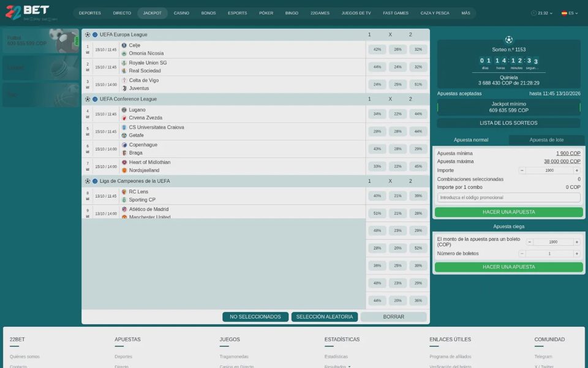Decrease Número de boletos with minus
The height and width of the screenshot is (368, 588).
tap(522, 254)
